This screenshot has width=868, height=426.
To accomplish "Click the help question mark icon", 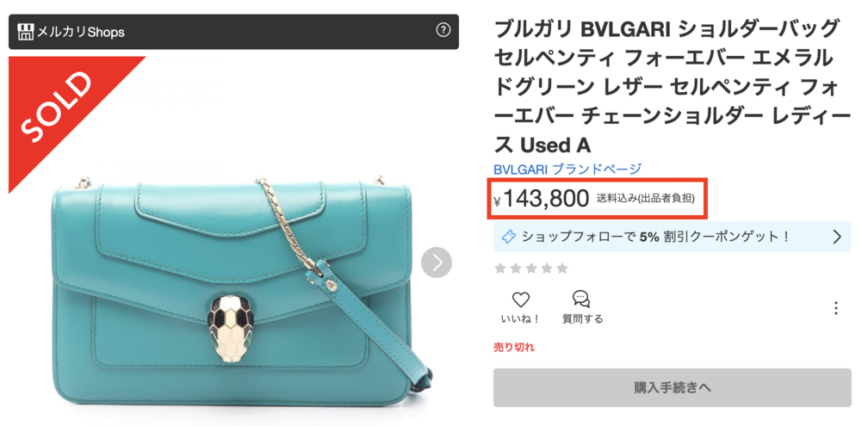I will coord(443,30).
